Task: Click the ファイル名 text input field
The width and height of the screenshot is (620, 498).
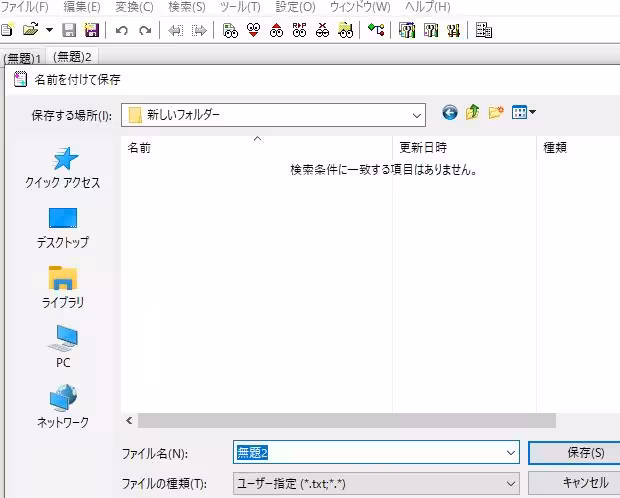Action: click(x=370, y=453)
